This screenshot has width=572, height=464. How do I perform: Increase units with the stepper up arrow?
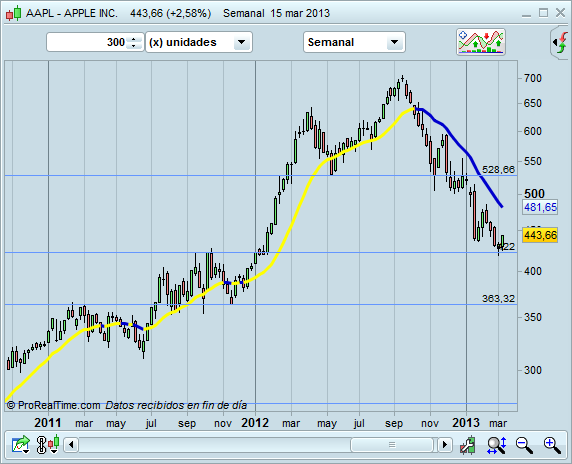point(134,39)
